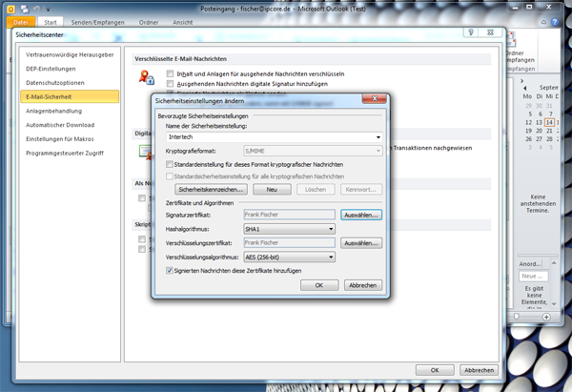572x392 pixels.
Task: Select Automatischer Download category
Action: pyautogui.click(x=70, y=125)
